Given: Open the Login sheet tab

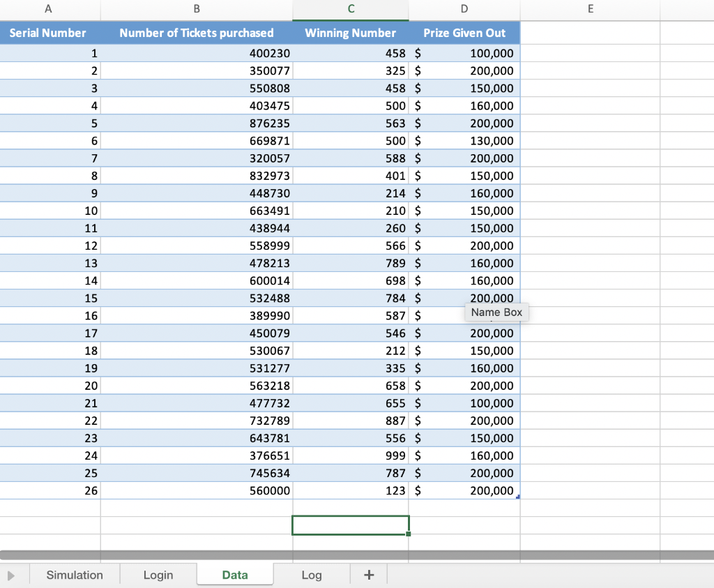Looking at the screenshot, I should pyautogui.click(x=158, y=574).
